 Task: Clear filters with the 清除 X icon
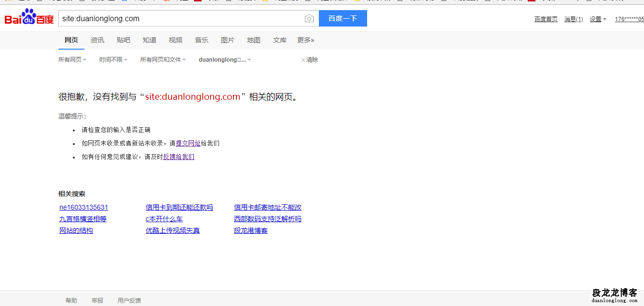(309, 60)
